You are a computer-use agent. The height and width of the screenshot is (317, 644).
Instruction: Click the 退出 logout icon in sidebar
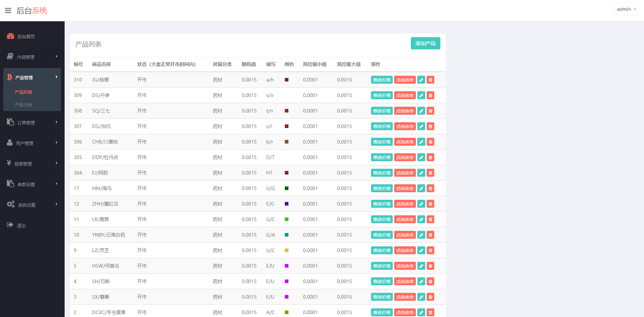[10, 225]
